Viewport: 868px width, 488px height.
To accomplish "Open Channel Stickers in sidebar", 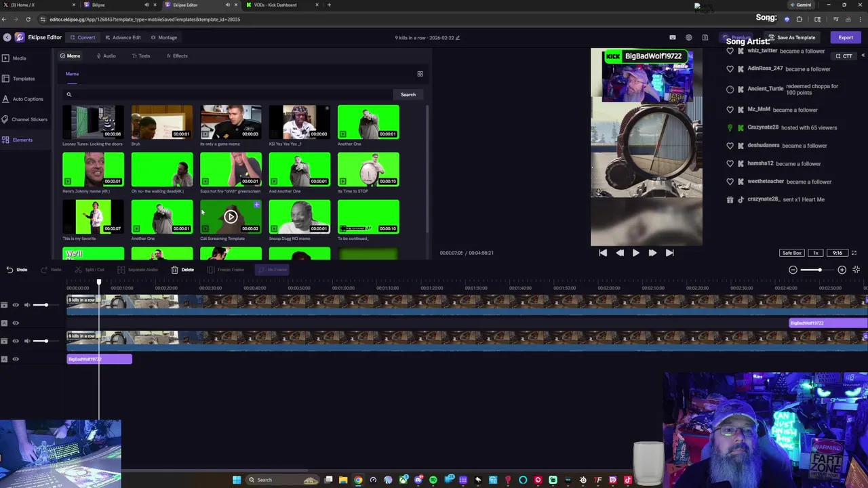I will [24, 119].
